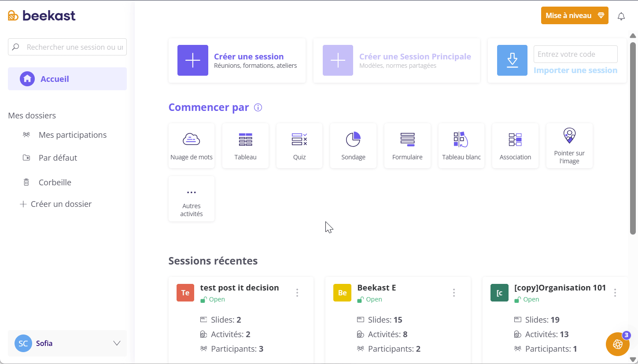Click Importer une session link

click(x=575, y=70)
